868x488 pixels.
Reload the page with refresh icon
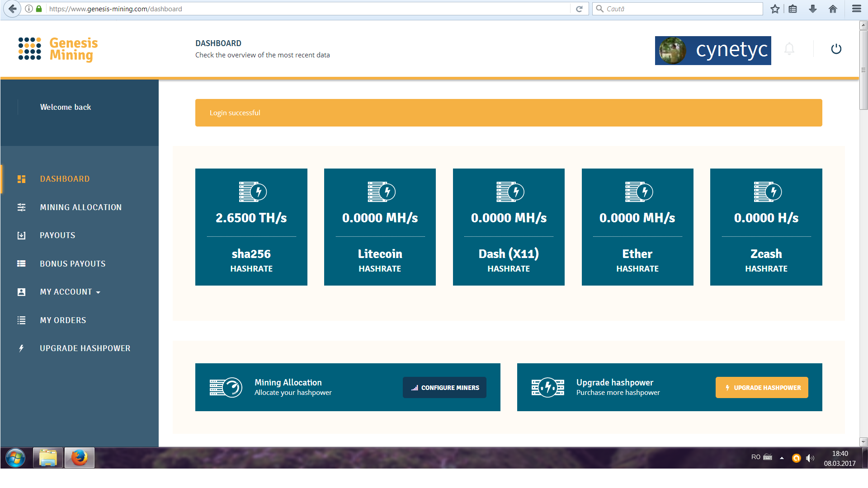(579, 9)
